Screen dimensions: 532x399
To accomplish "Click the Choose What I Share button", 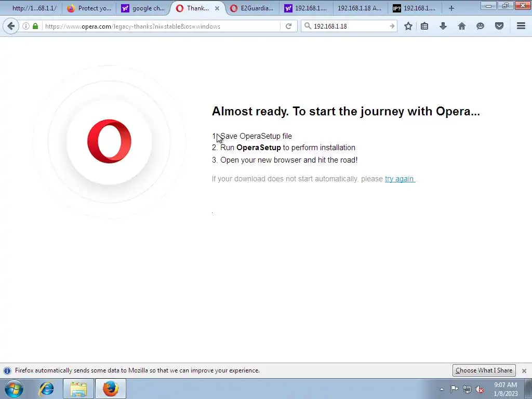I will click(484, 370).
